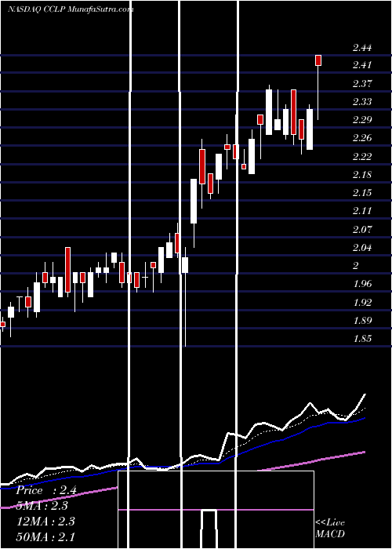This screenshot has width=392, height=549.
Task: Select the 2.29 price axis label
Action: [x=362, y=120]
